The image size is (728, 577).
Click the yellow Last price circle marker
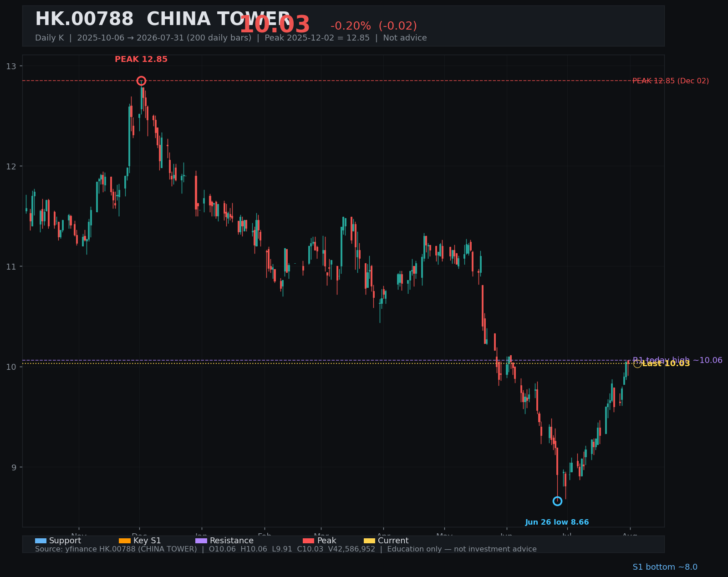637,363
